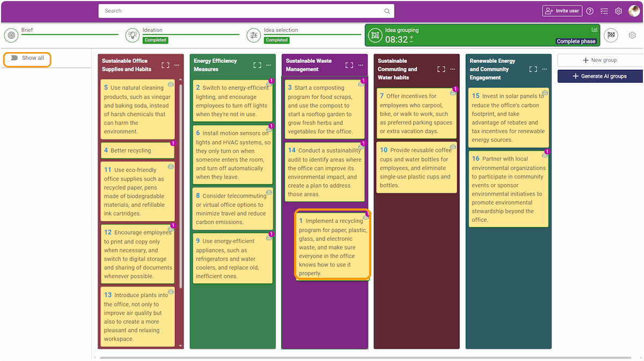Select idea 6 motion sensors card

click(232, 155)
